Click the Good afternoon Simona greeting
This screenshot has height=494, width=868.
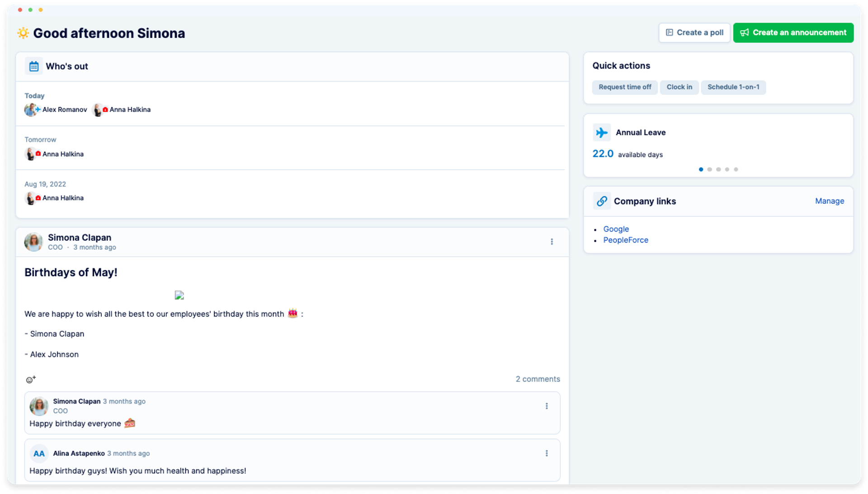tap(109, 33)
